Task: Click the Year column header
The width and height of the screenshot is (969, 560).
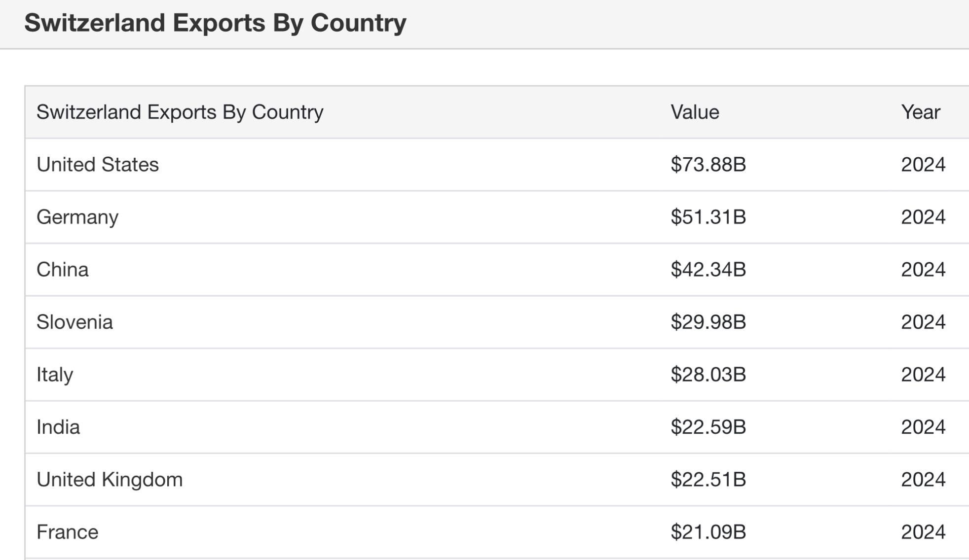Action: (x=921, y=112)
